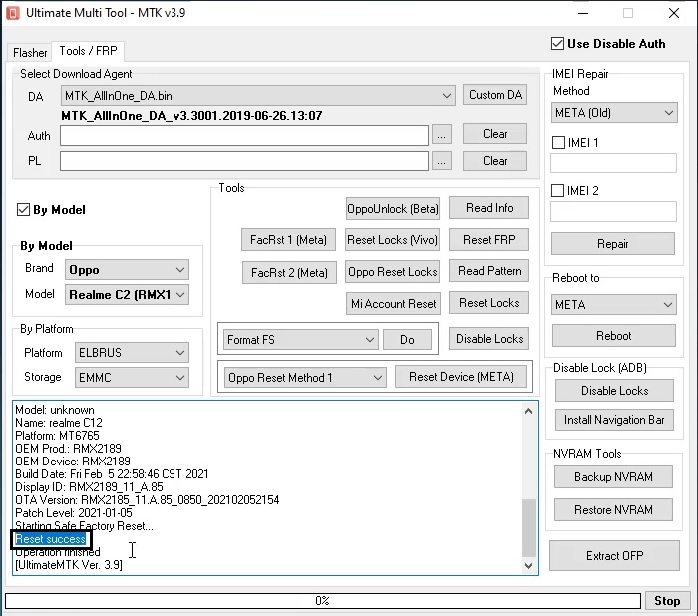Click the 'Patch Level: 2021-01-05' log line
The height and width of the screenshot is (616, 698).
click(x=74, y=512)
